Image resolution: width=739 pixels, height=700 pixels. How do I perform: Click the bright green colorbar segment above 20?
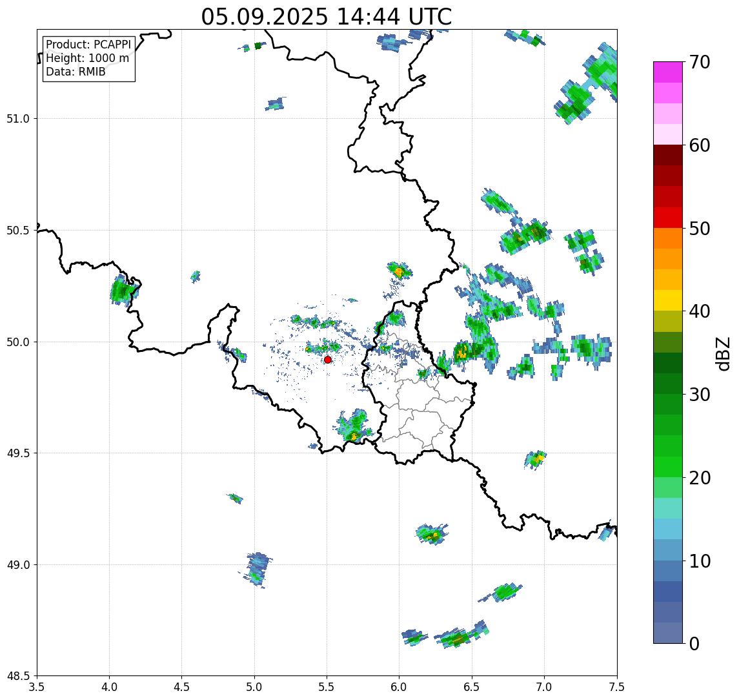[x=668, y=466]
